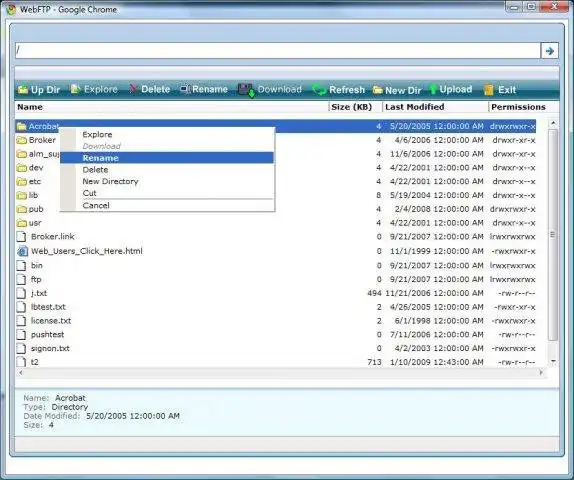This screenshot has width=574, height=480.
Task: Click the j.txt file icon
Action: (22, 293)
